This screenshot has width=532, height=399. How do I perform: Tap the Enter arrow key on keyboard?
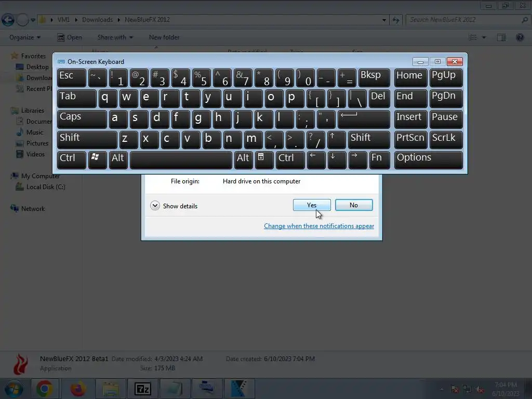(x=364, y=119)
